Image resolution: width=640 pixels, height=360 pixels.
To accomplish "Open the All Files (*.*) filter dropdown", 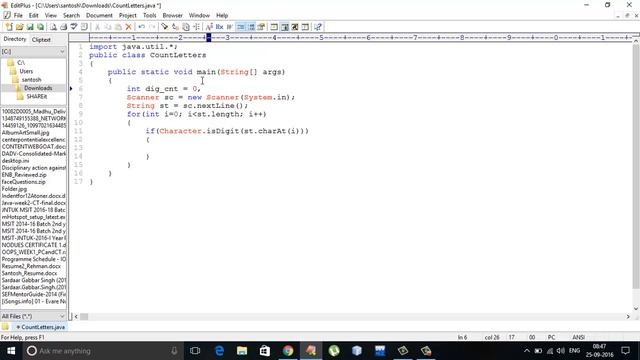I will (x=33, y=316).
